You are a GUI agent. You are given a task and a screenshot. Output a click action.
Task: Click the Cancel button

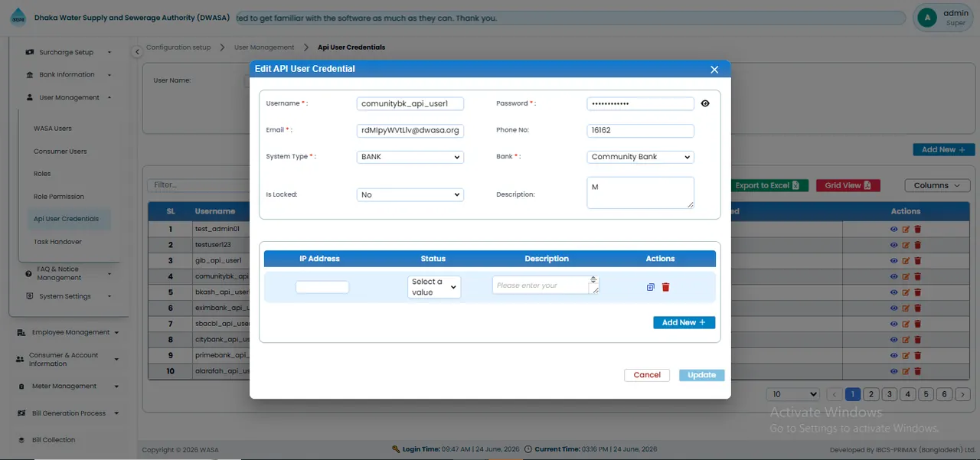tap(647, 375)
